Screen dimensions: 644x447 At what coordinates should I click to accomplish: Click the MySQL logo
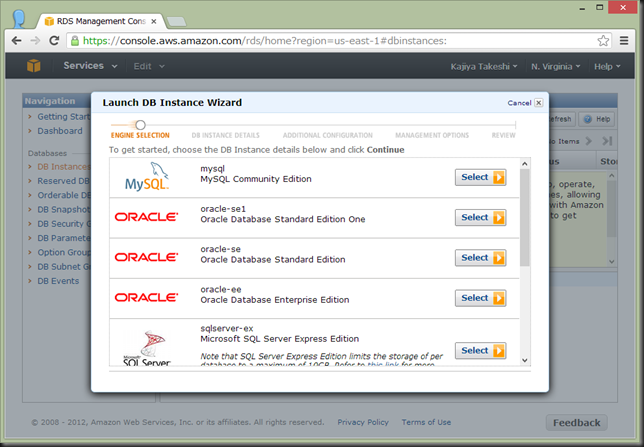(147, 177)
